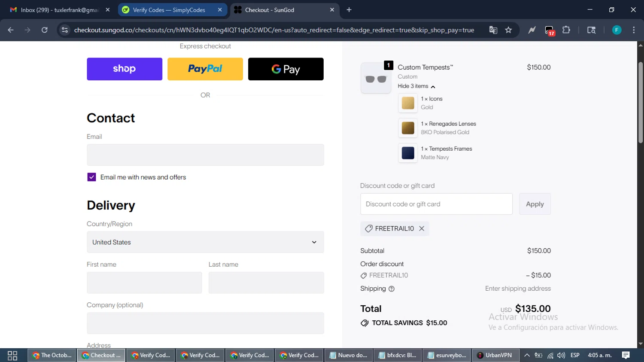The height and width of the screenshot is (362, 644).
Task: Click the 4:05 a. m. taskbar clock
Action: tap(600, 356)
